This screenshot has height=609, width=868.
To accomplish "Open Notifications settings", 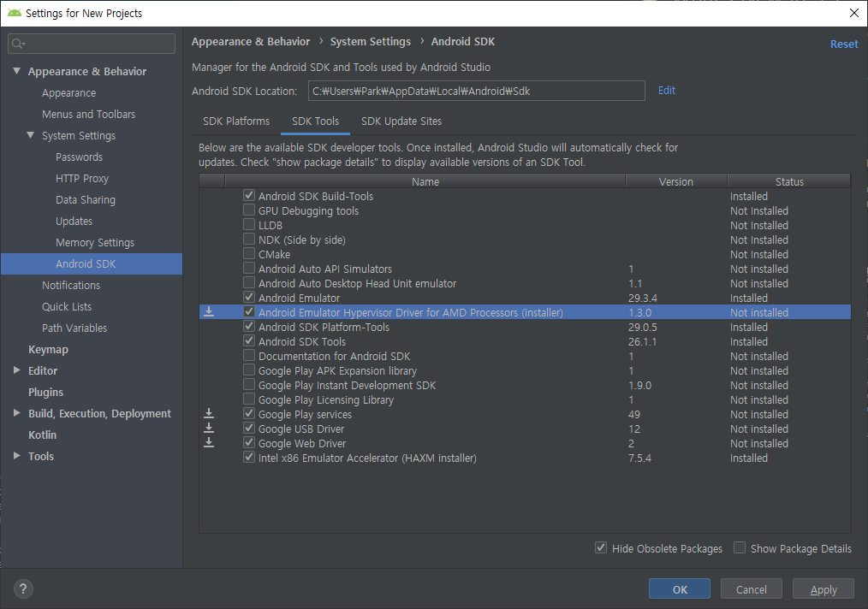I will pos(71,286).
